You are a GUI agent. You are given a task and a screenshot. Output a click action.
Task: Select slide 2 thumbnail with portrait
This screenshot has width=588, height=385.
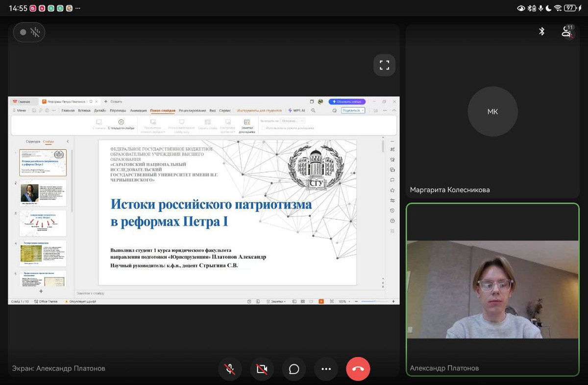click(43, 193)
